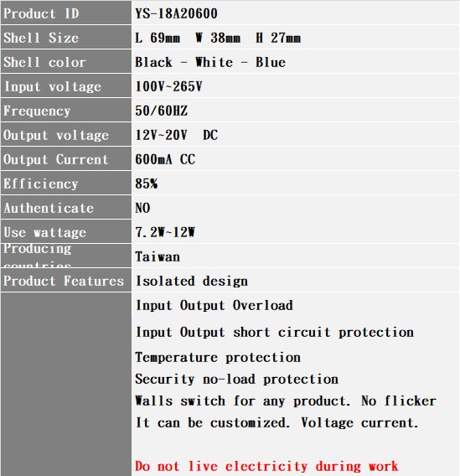Click the Product ID label cell
Screen dimensions: 460x476
pos(66,13)
